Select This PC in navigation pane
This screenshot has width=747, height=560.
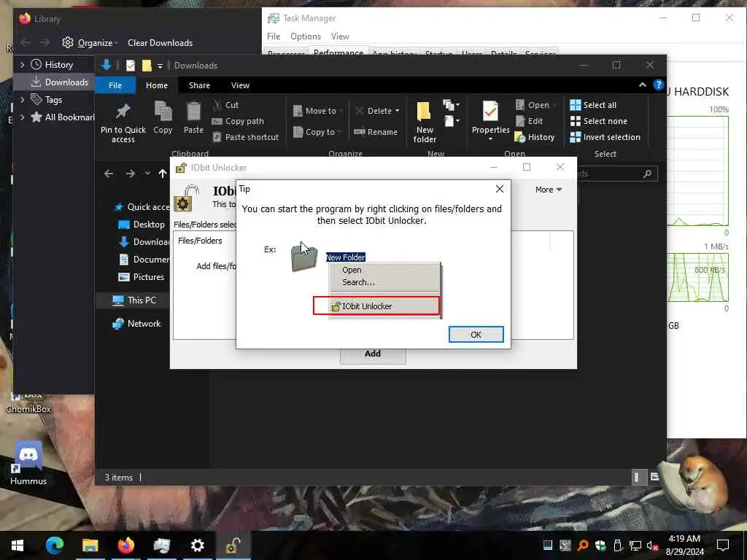point(134,300)
